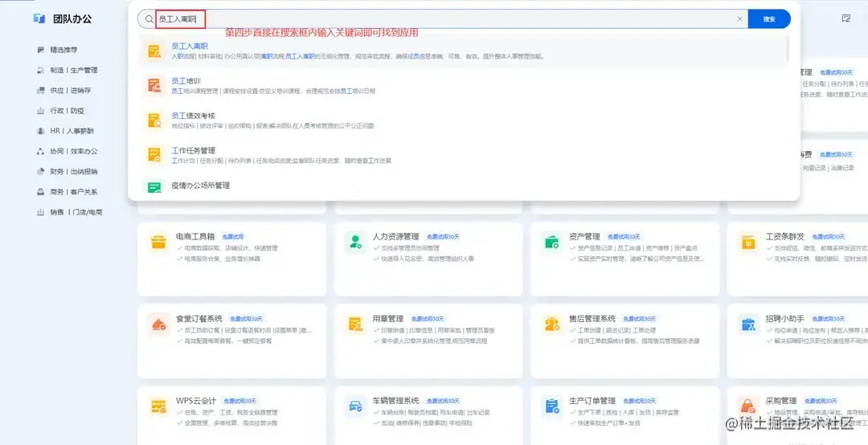The image size is (868, 445).
Task: Select the 工作任务管理 search suggestion
Action: click(463, 156)
